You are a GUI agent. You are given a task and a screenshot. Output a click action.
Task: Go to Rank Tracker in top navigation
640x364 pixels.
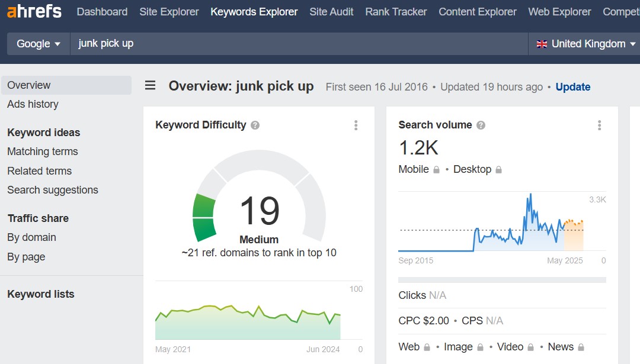tap(396, 12)
